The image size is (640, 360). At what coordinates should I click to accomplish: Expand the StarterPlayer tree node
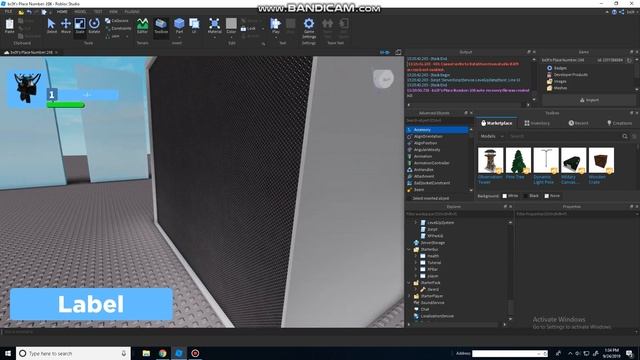click(409, 296)
